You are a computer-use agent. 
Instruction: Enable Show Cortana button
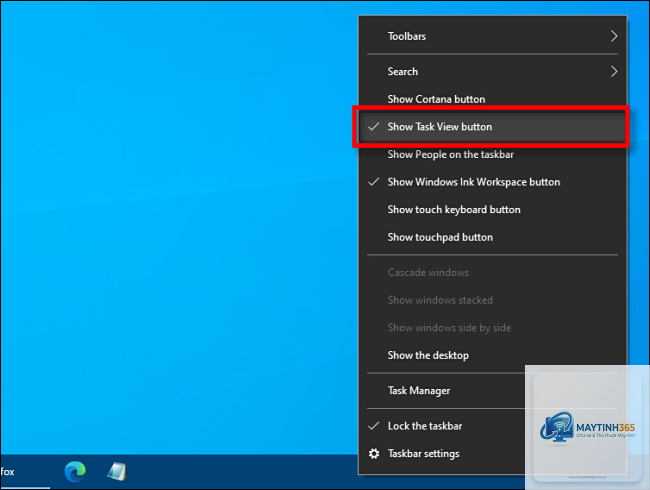point(492,99)
